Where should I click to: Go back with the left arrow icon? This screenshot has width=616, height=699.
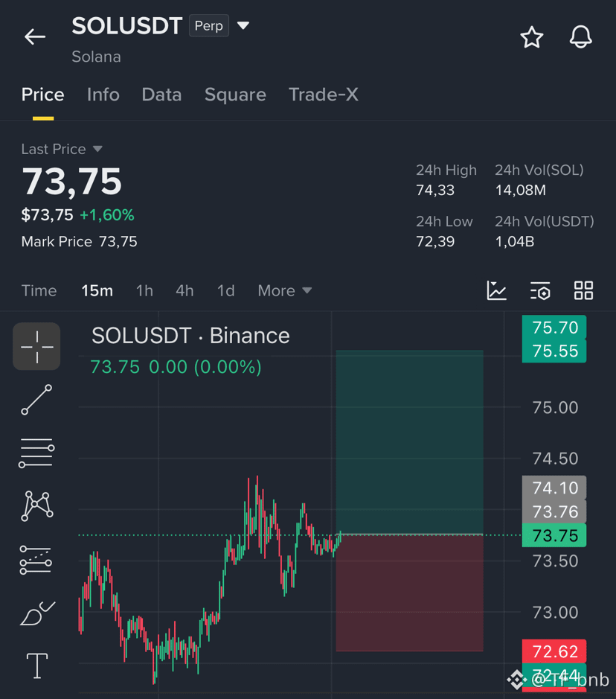35,36
